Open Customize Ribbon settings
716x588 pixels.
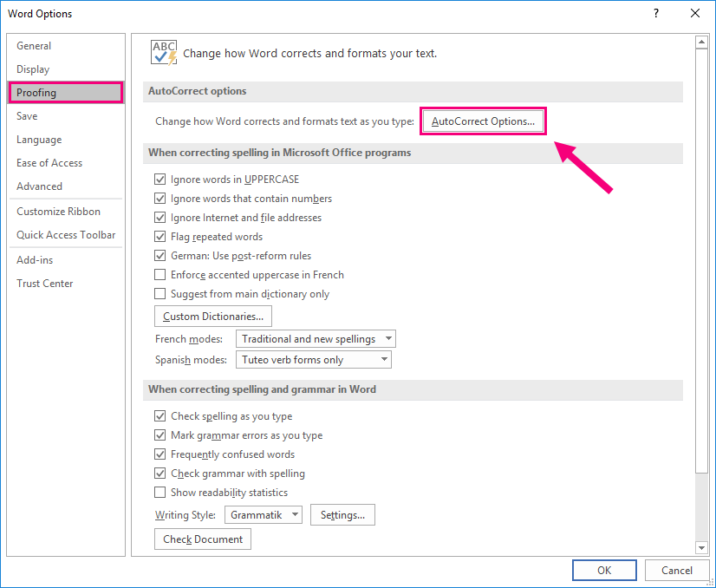click(66, 212)
